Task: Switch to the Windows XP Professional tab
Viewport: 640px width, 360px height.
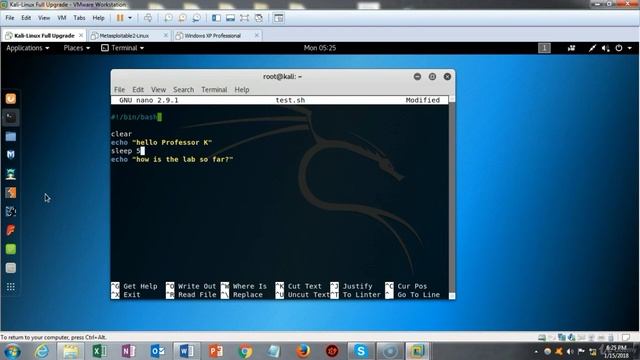Action: coord(213,36)
